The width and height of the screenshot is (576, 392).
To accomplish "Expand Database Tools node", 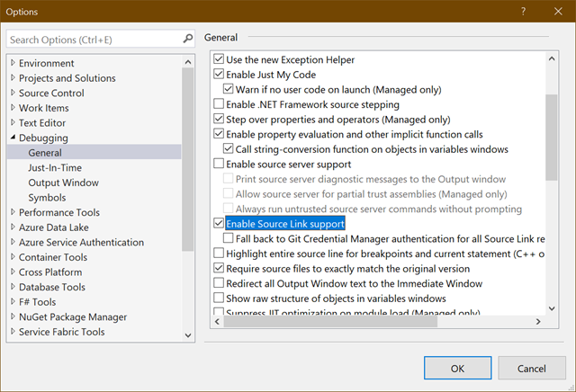I will pos(13,287).
